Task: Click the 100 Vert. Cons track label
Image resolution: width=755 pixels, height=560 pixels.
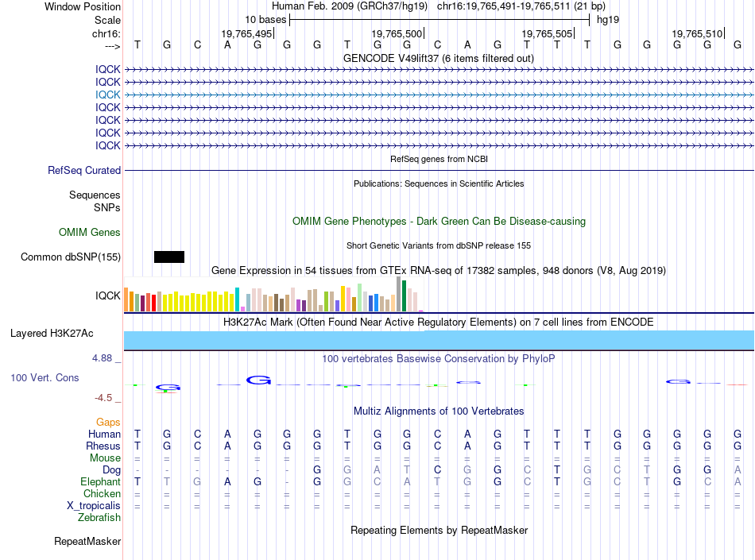Action: coord(45,377)
